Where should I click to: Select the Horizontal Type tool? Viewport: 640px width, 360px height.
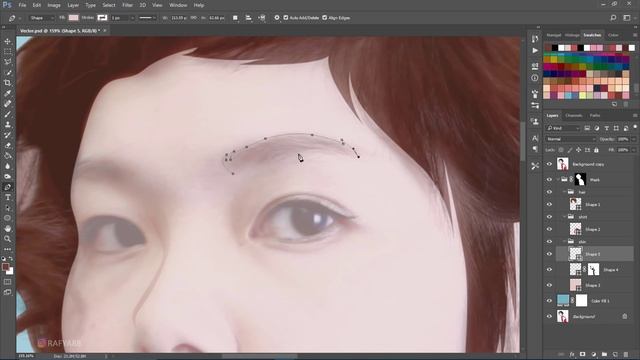tap(7, 198)
